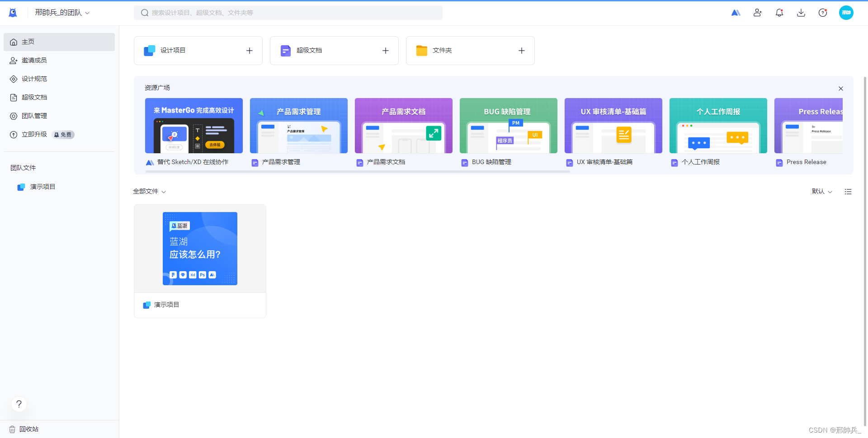The height and width of the screenshot is (438, 868).
Task: Open the notifications bell icon
Action: point(779,12)
